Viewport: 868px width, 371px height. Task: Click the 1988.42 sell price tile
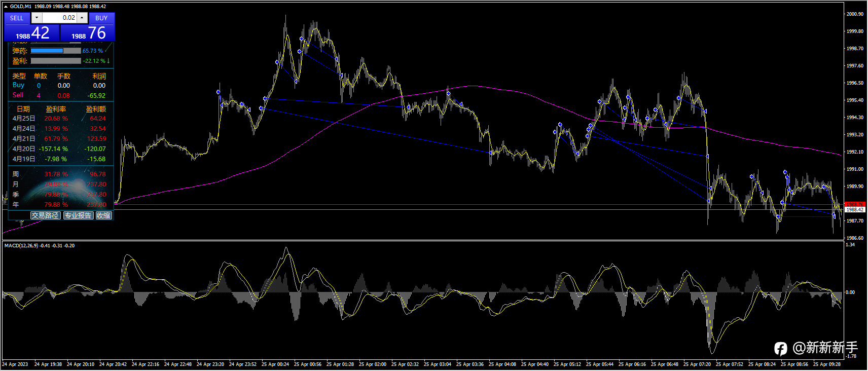pos(32,33)
